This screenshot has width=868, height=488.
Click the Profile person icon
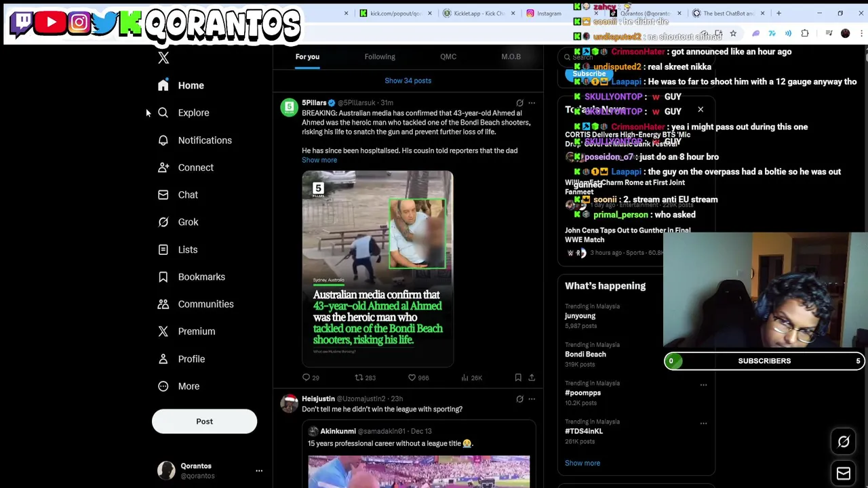[163, 359]
